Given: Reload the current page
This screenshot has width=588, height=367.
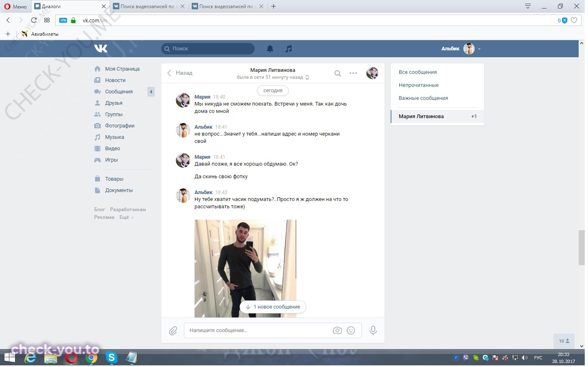Looking at the screenshot, I should (x=34, y=20).
